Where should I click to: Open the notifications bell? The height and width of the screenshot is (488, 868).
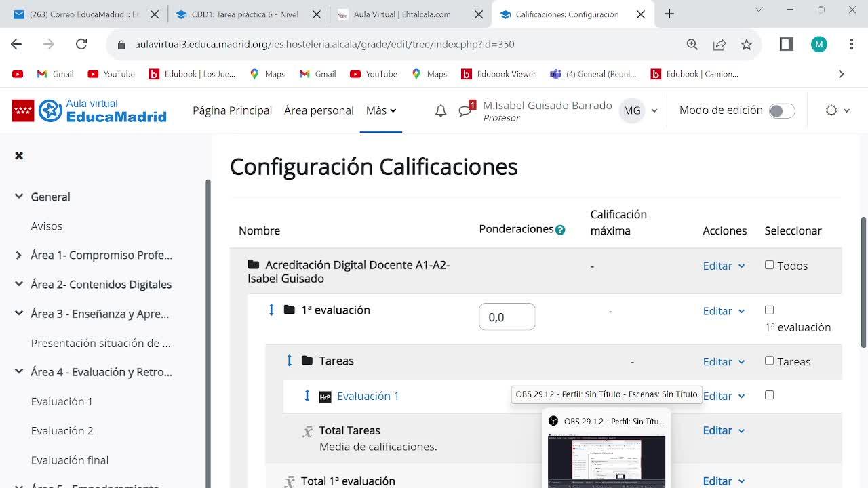click(x=441, y=110)
